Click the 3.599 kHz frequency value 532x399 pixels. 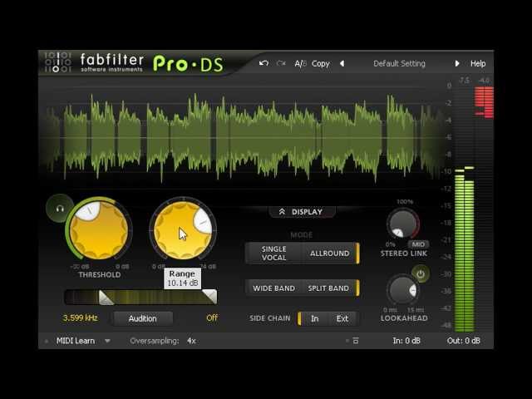[x=81, y=318]
